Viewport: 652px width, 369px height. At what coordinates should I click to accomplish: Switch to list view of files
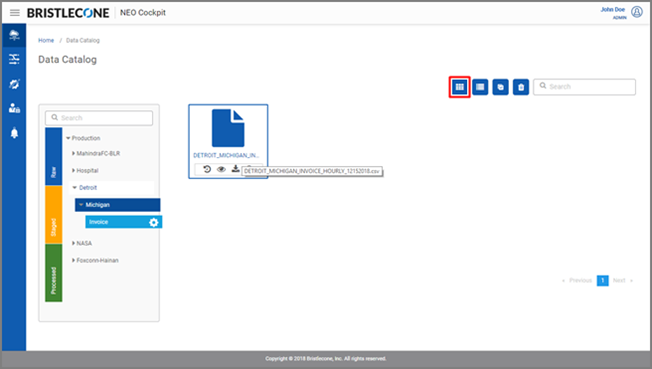click(x=480, y=87)
